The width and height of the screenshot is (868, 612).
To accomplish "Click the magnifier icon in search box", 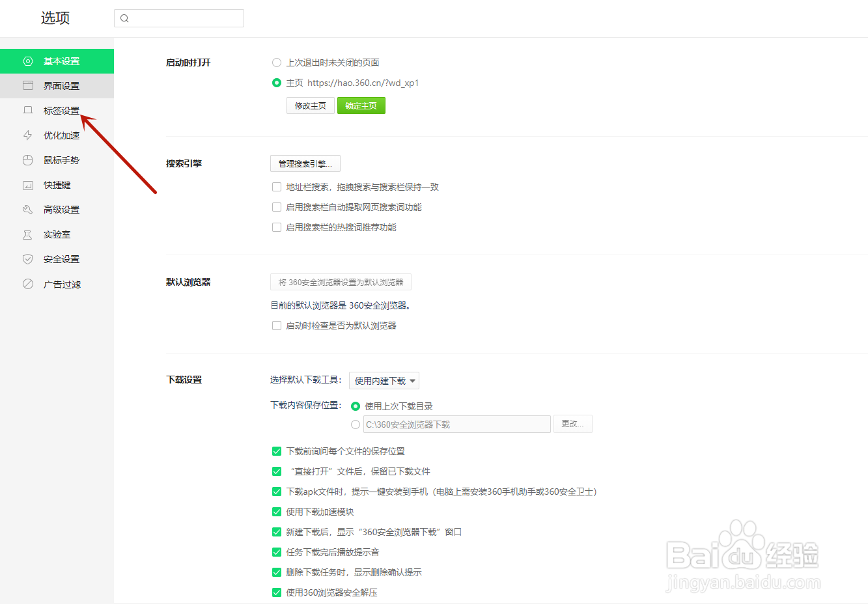I will click(x=124, y=18).
